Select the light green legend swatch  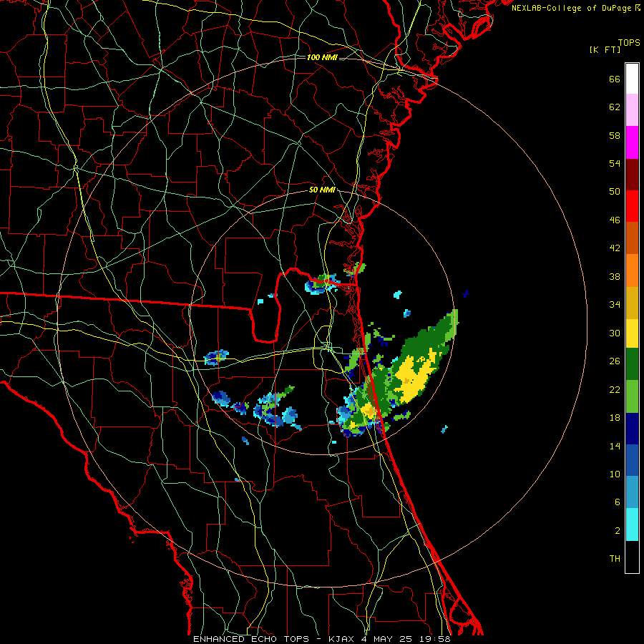[632, 396]
